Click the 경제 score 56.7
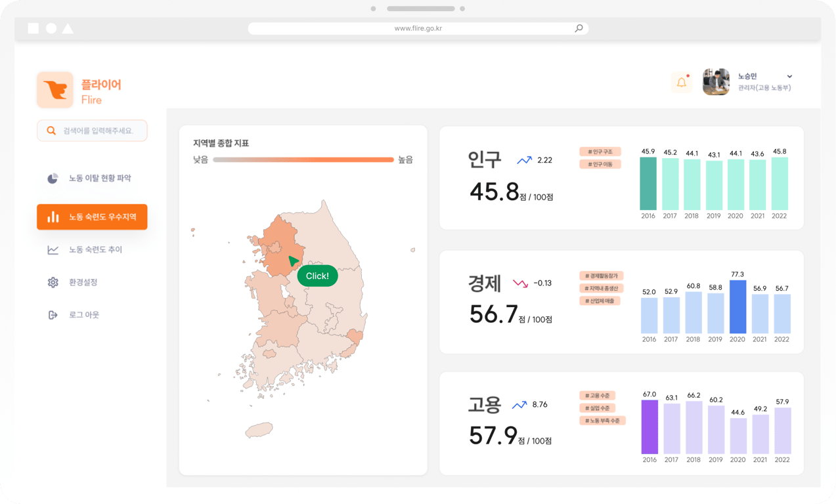 tap(493, 315)
